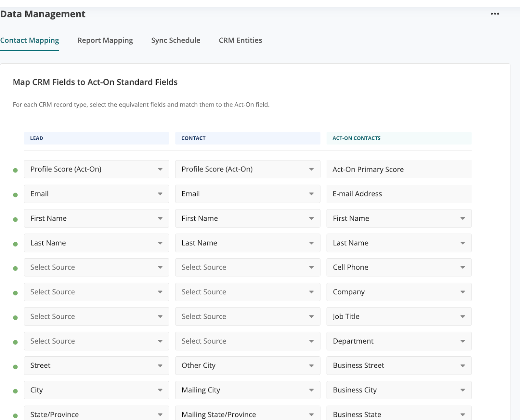Open the three-dot more options menu
The width and height of the screenshot is (520, 420).
click(x=495, y=14)
